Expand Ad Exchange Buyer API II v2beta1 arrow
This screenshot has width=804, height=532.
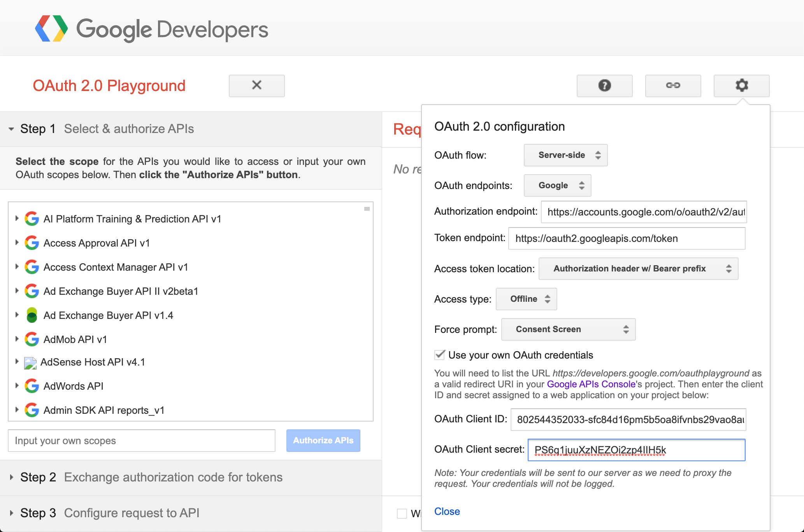(17, 291)
